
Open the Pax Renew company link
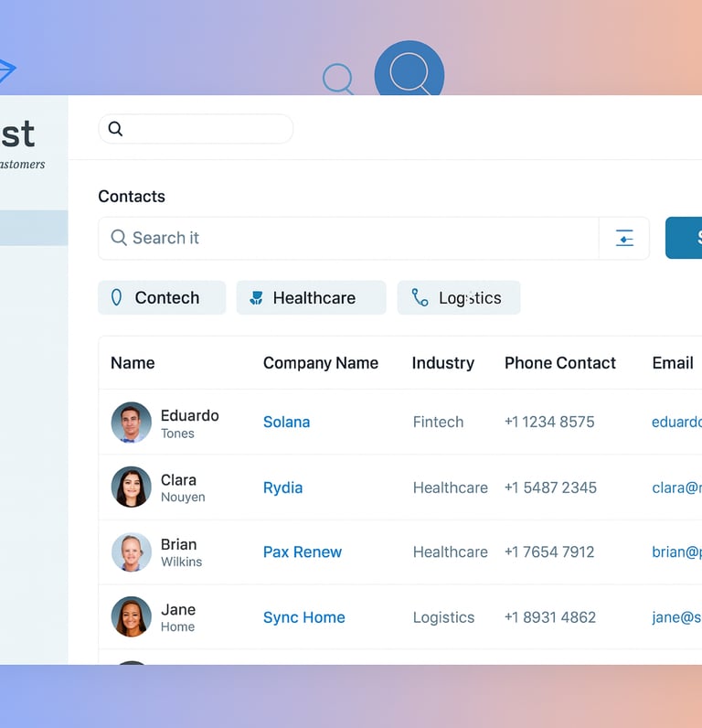click(x=303, y=552)
